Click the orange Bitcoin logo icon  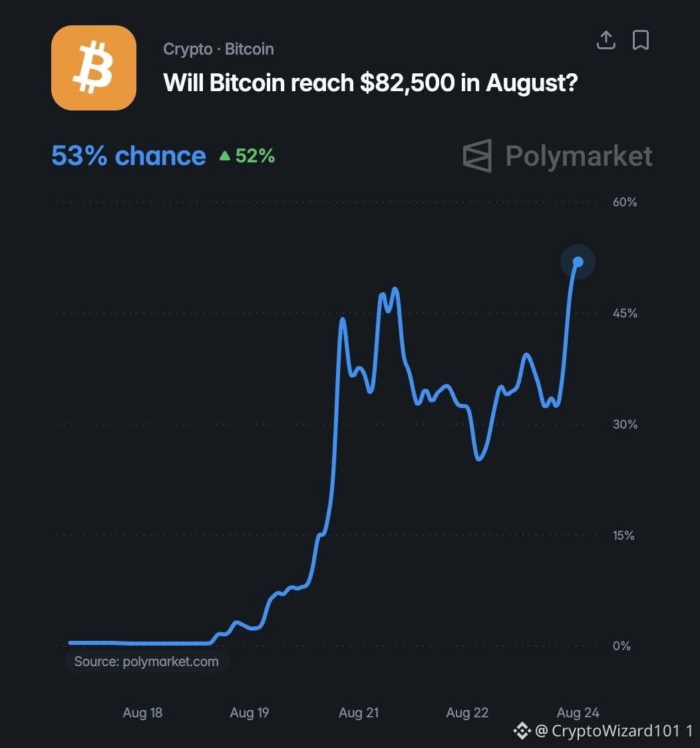click(93, 68)
